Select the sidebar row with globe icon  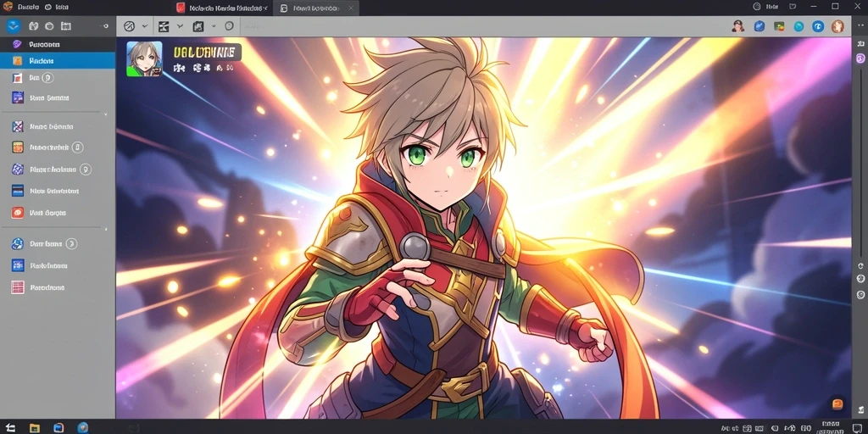pyautogui.click(x=58, y=243)
